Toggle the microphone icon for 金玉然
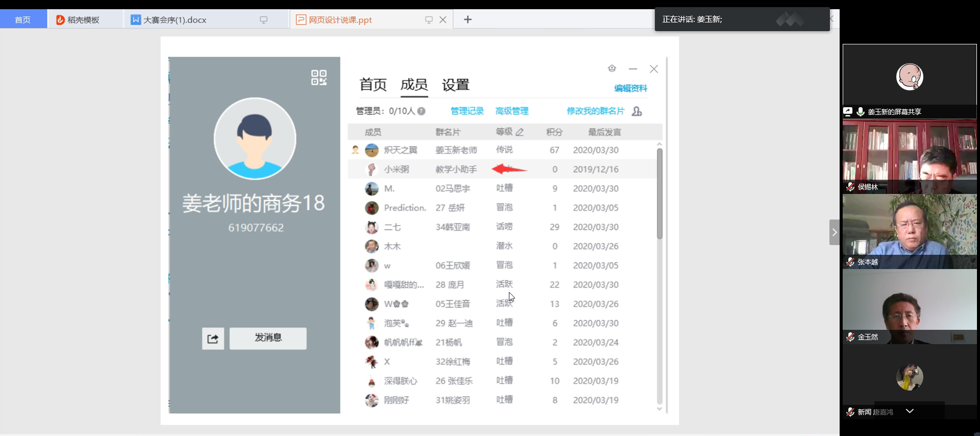980x436 pixels. pos(850,337)
